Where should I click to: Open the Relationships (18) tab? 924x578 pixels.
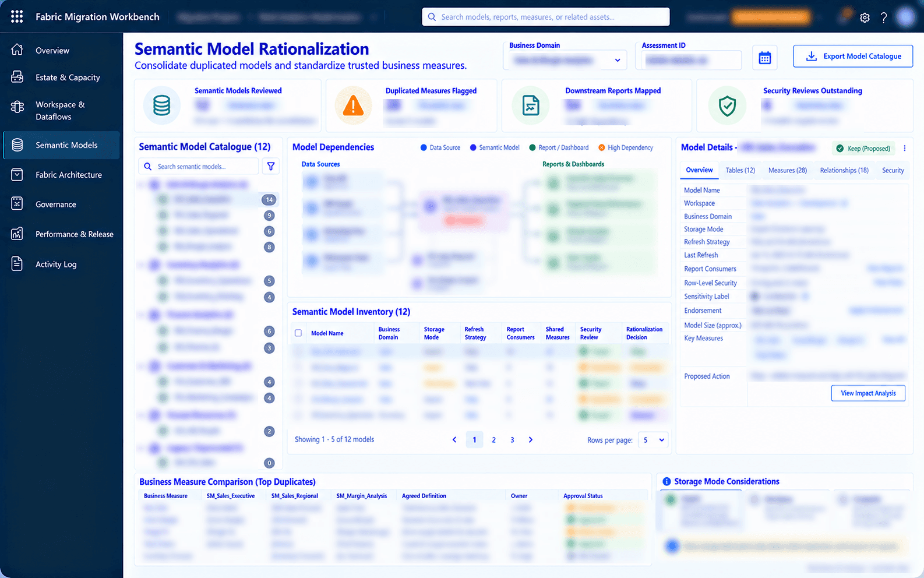pos(844,170)
